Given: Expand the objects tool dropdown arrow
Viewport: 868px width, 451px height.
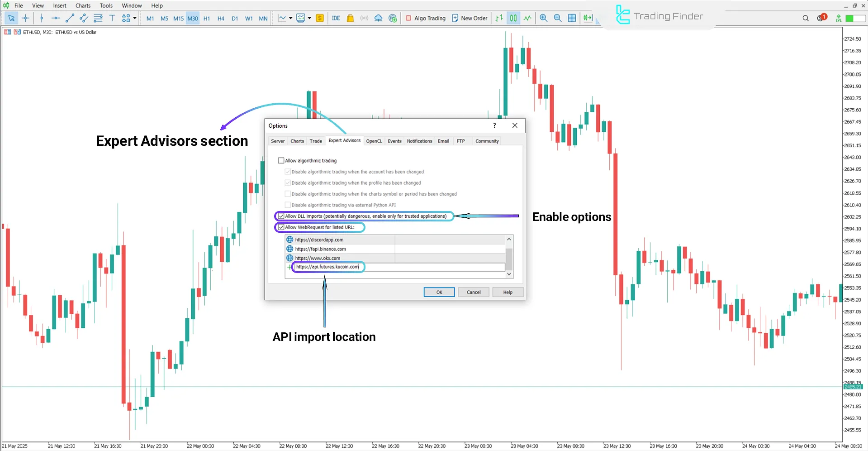Looking at the screenshot, I should coord(135,18).
